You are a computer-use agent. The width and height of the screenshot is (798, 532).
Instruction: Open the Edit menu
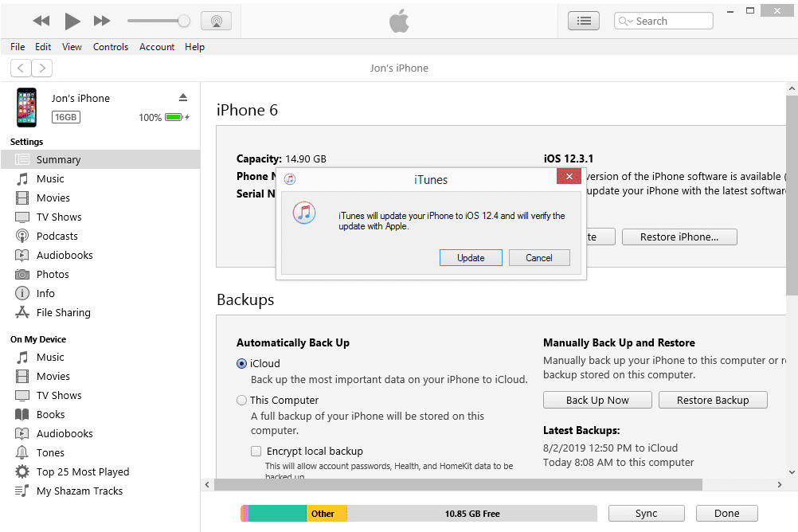coord(43,47)
